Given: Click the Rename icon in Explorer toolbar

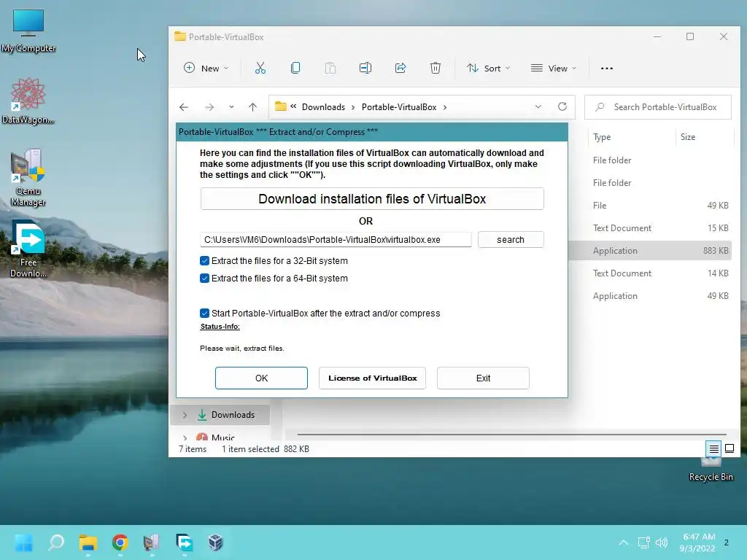Looking at the screenshot, I should (365, 68).
